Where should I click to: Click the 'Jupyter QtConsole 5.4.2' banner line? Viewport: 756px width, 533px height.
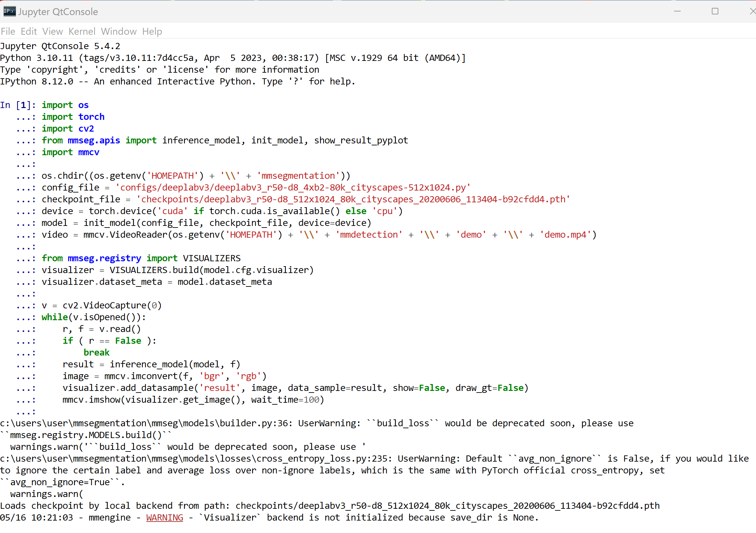(60, 46)
